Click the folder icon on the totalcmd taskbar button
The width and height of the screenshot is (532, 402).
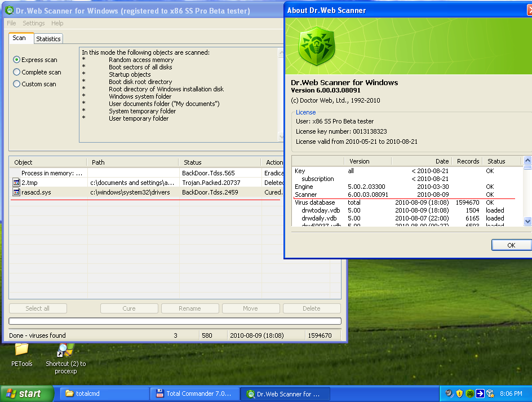click(x=69, y=393)
